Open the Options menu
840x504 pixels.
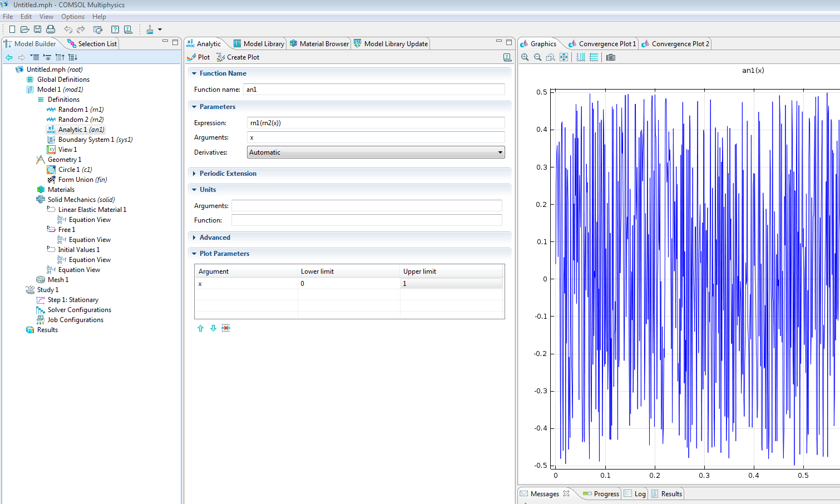click(73, 17)
